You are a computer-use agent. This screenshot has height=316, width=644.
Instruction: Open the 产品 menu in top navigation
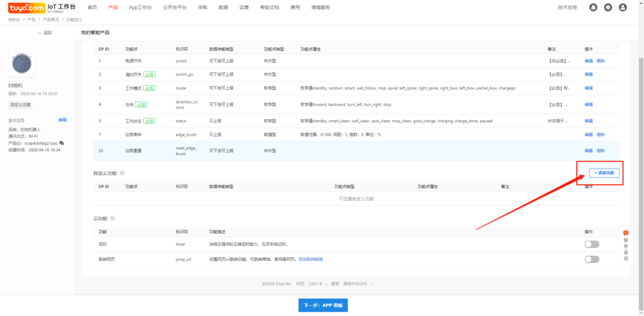(112, 7)
